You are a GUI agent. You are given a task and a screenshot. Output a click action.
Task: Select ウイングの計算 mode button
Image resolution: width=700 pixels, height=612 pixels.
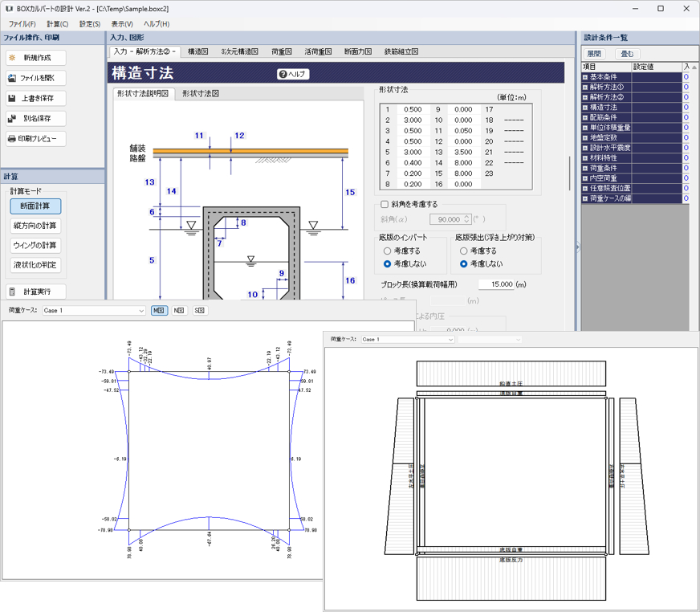click(x=35, y=245)
